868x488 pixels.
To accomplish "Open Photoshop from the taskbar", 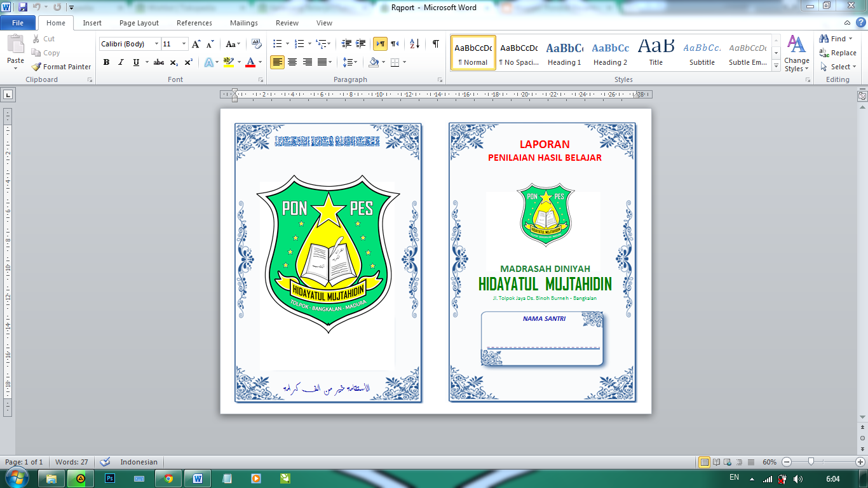I will (110, 478).
